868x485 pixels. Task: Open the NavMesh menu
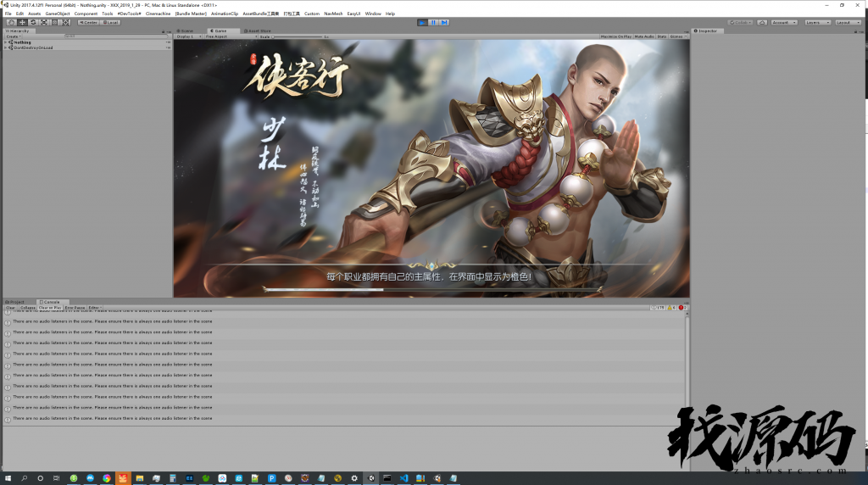pos(333,14)
